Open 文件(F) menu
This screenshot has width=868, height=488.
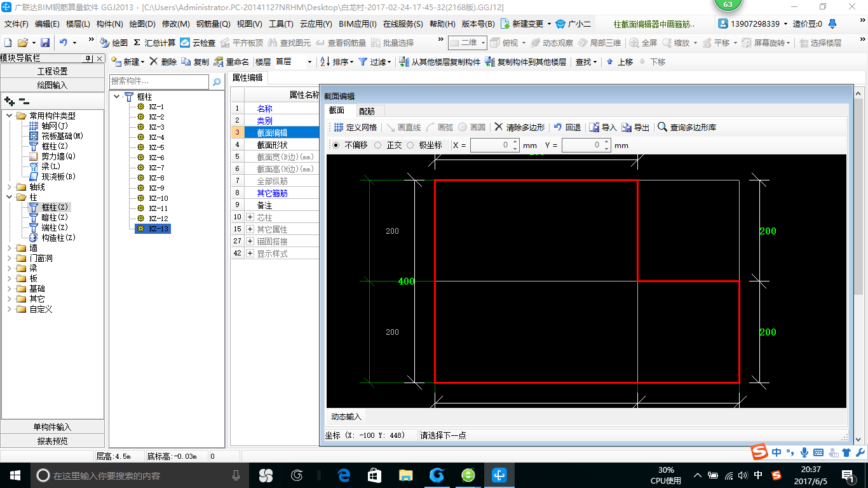click(x=17, y=24)
